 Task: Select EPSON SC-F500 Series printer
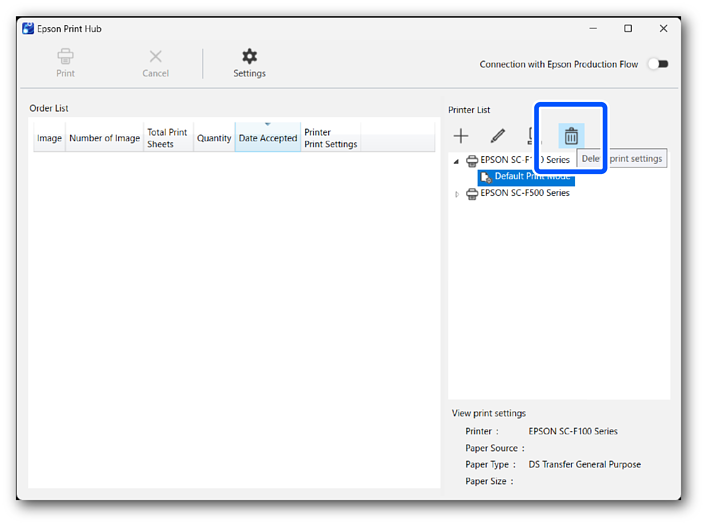pyautogui.click(x=524, y=193)
